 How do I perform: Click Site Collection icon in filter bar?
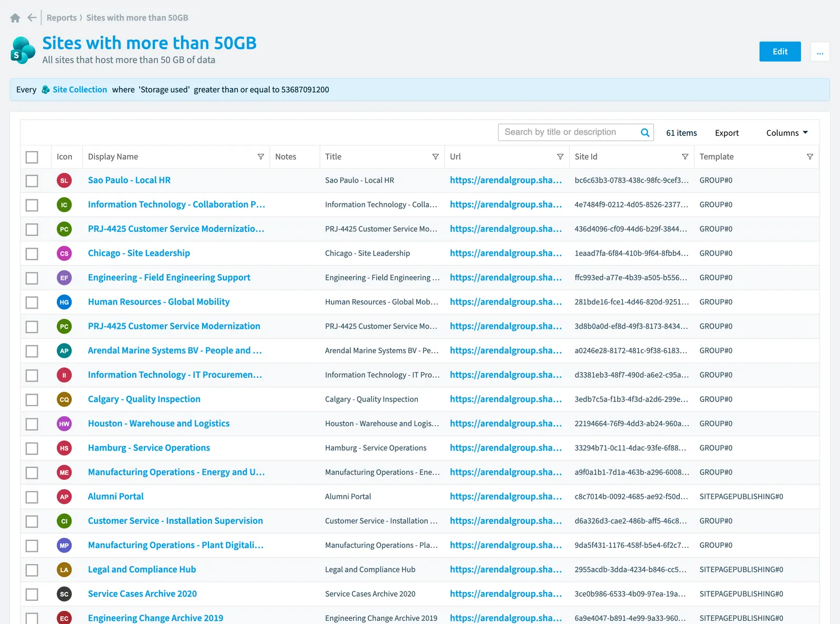click(46, 90)
